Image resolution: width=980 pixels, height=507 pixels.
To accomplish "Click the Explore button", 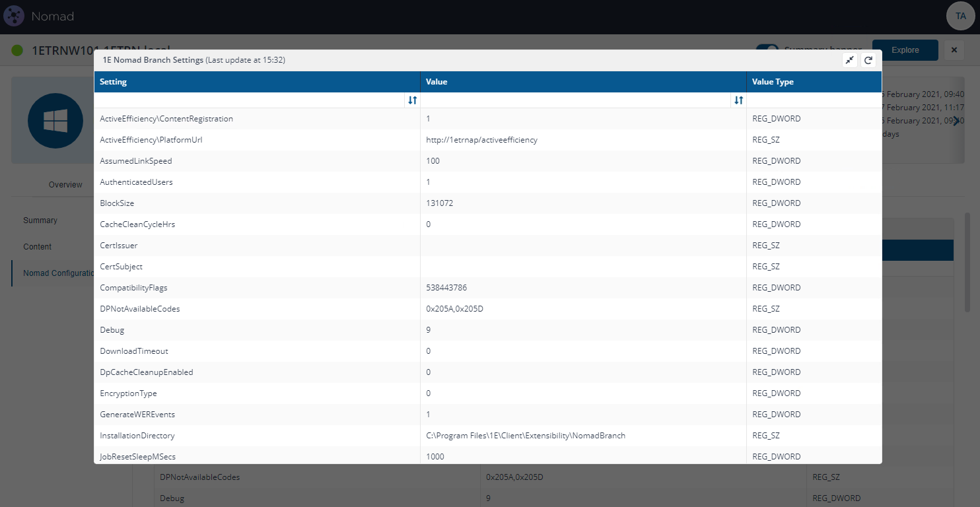I will [905, 50].
